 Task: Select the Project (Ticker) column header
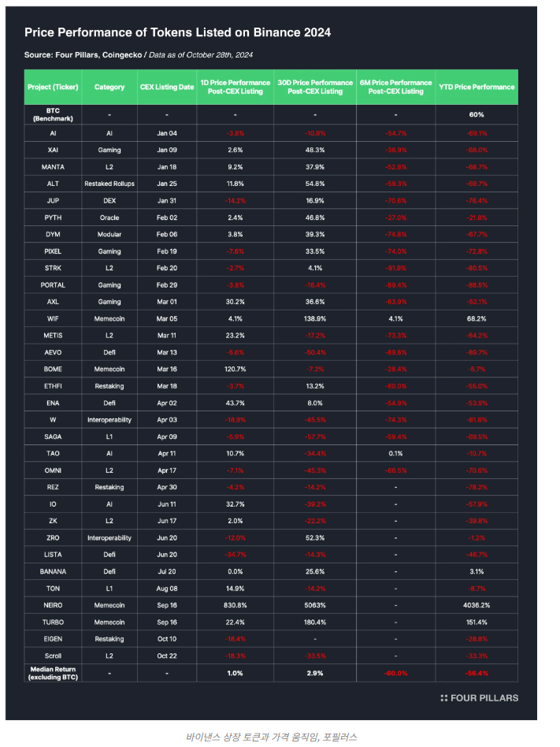click(x=53, y=87)
